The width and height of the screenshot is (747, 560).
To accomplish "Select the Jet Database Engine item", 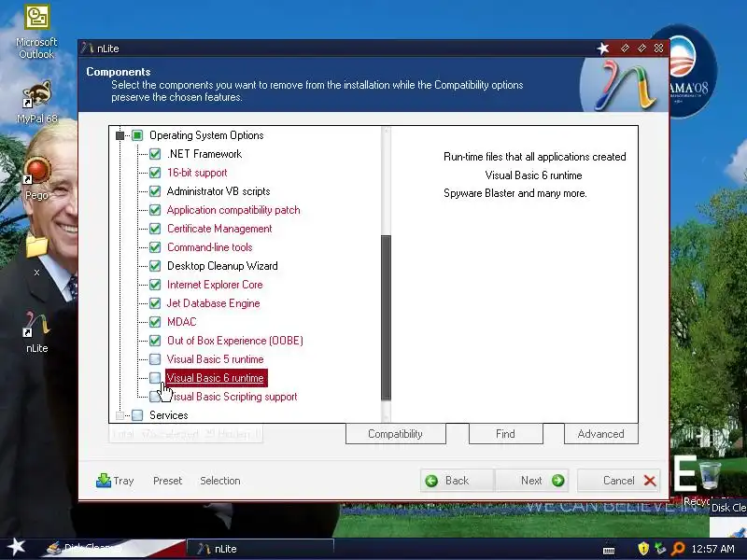I will click(214, 303).
